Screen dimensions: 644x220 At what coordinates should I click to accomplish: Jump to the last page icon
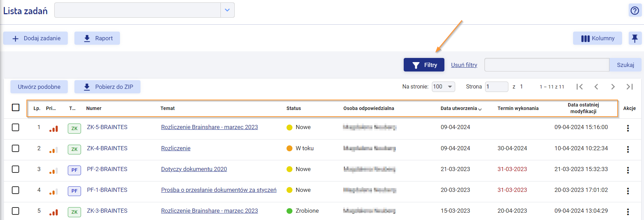pos(629,87)
